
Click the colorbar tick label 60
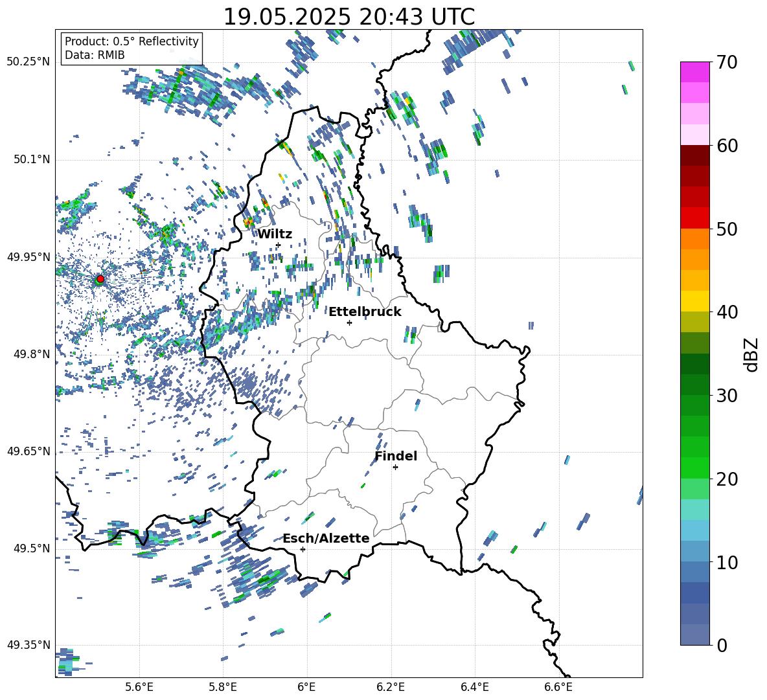(x=727, y=146)
